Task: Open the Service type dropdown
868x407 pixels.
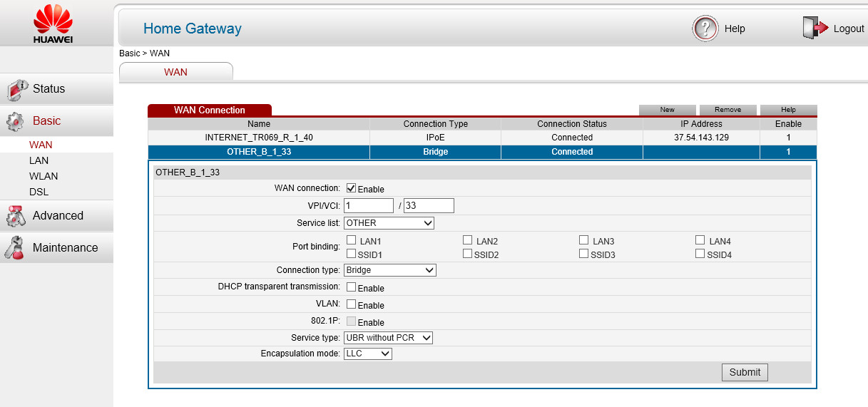Action: (x=388, y=337)
